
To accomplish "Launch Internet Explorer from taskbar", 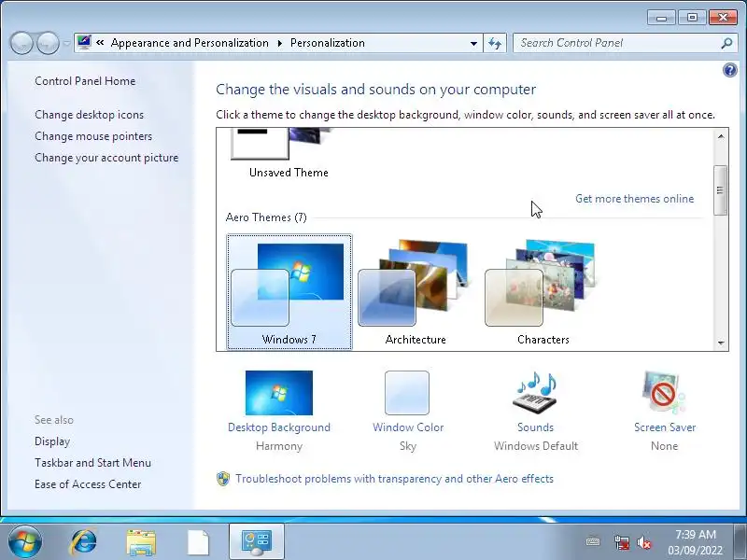I will [x=84, y=542].
